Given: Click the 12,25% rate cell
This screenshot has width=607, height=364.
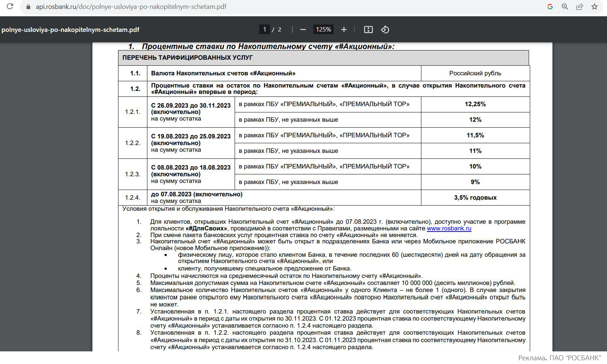Looking at the screenshot, I should tap(475, 104).
